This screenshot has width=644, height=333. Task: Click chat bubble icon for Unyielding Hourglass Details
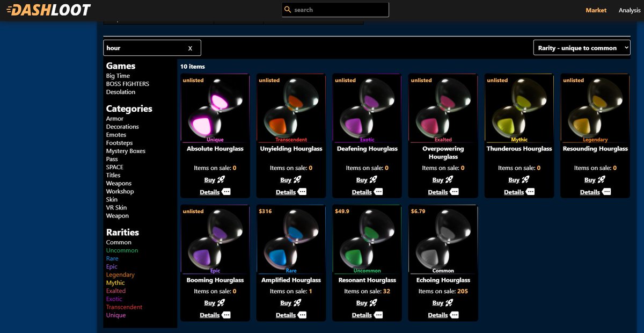click(302, 192)
